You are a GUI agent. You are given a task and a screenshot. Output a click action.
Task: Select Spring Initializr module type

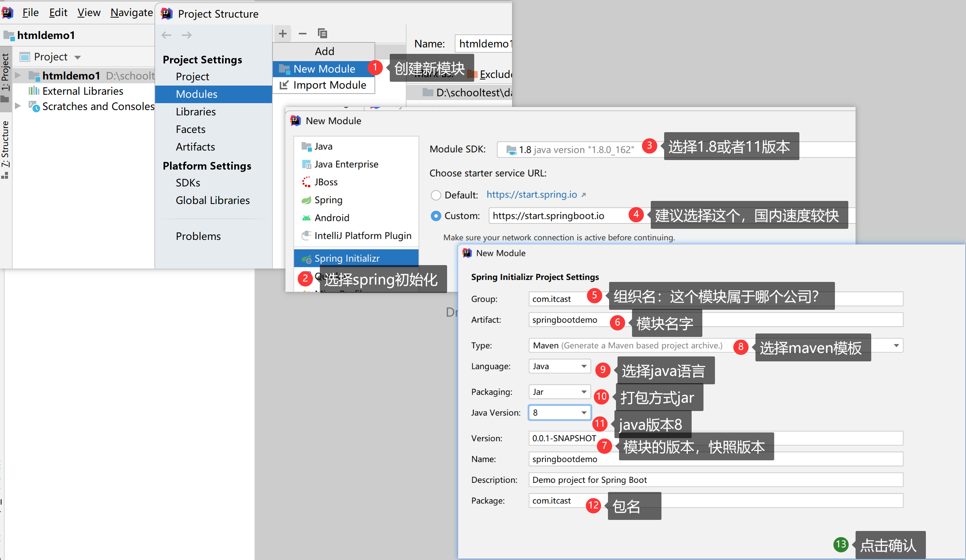pyautogui.click(x=356, y=259)
